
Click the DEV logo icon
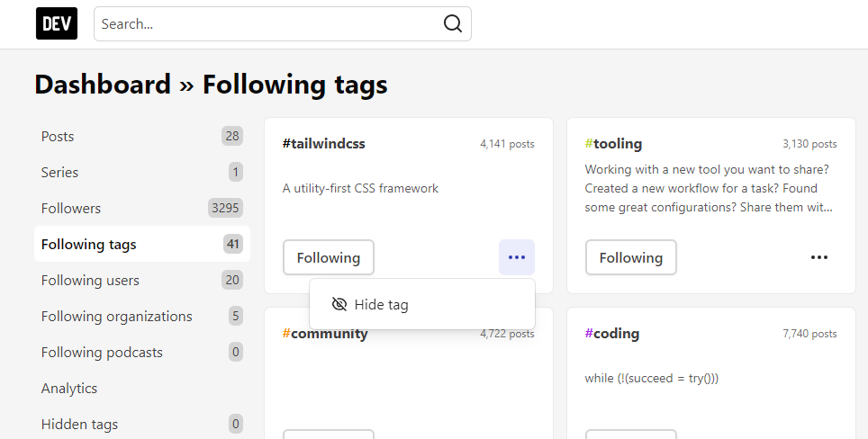click(57, 23)
